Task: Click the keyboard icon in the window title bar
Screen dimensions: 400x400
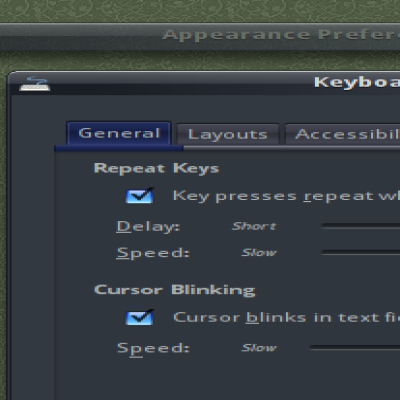Action: (x=35, y=84)
